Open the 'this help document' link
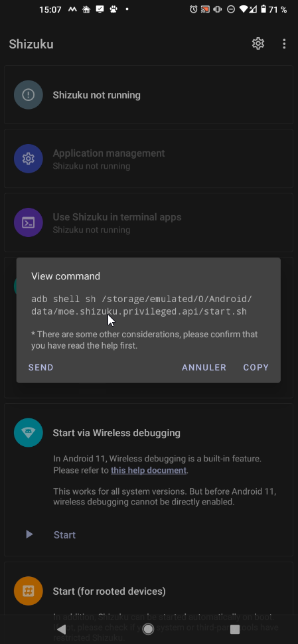The height and width of the screenshot is (644, 298). tap(149, 471)
